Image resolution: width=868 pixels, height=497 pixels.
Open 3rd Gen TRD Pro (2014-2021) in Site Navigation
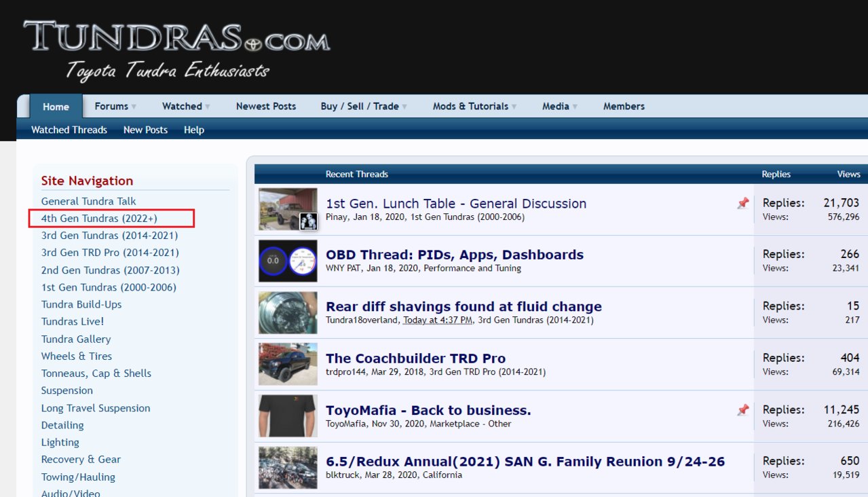(x=110, y=253)
